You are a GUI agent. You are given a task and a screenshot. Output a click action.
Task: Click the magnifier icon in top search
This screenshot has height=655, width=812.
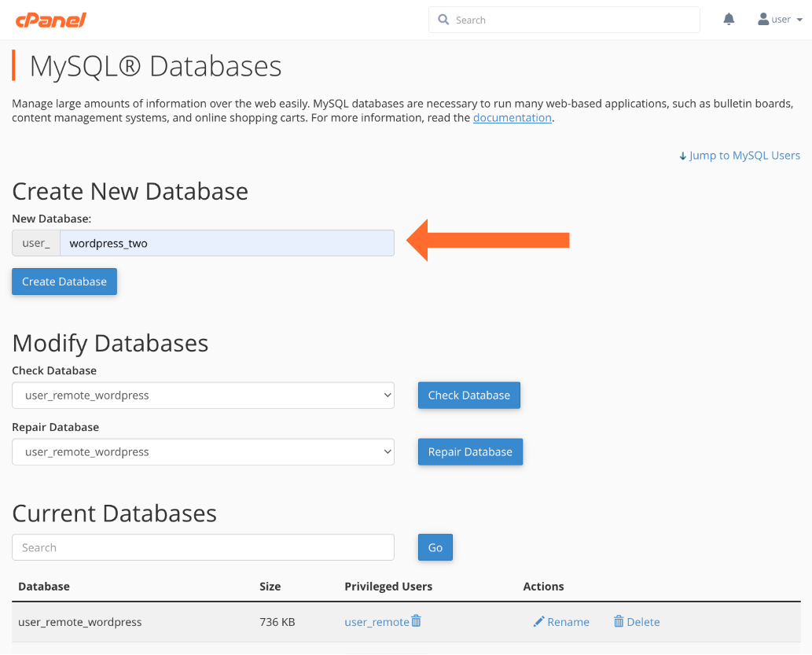(x=444, y=20)
